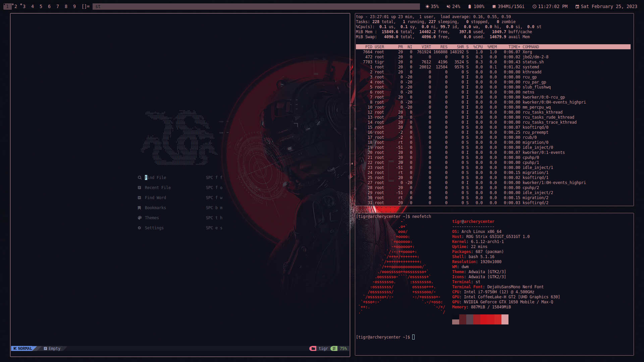This screenshot has width=644, height=362.
Task: Click the calendar icon beside the date
Action: tap(577, 6)
